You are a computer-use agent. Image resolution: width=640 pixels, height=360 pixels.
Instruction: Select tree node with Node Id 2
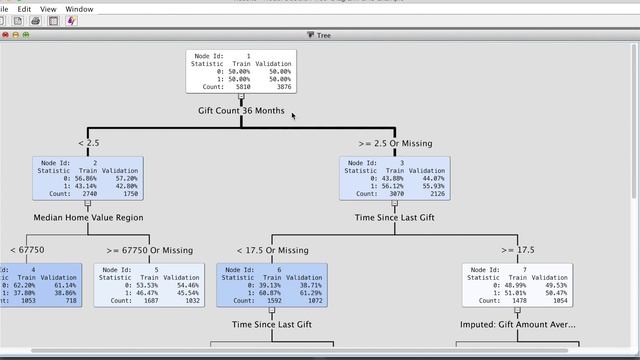coord(88,178)
